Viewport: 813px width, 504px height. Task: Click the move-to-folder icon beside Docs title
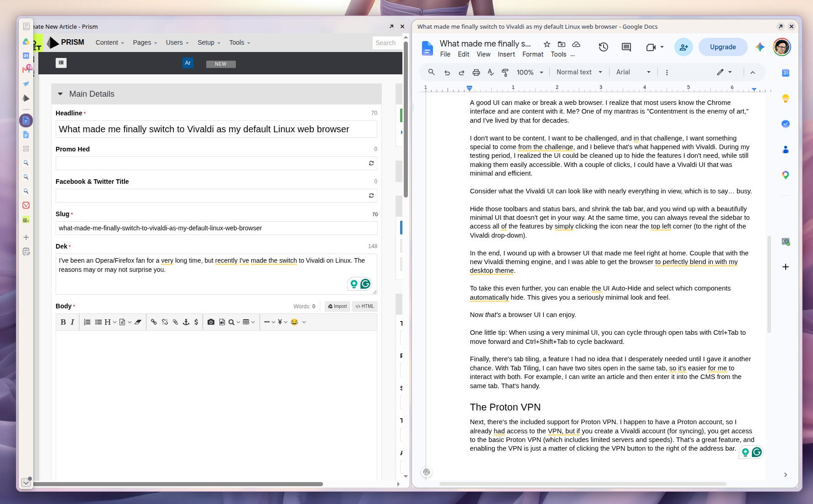coord(562,44)
